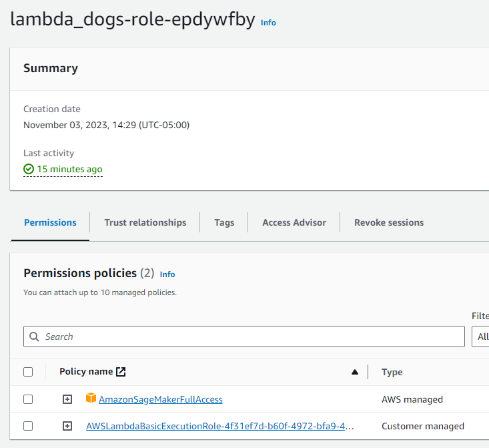
Task: Click the orange AWS managed policy cube icon
Action: 91,399
